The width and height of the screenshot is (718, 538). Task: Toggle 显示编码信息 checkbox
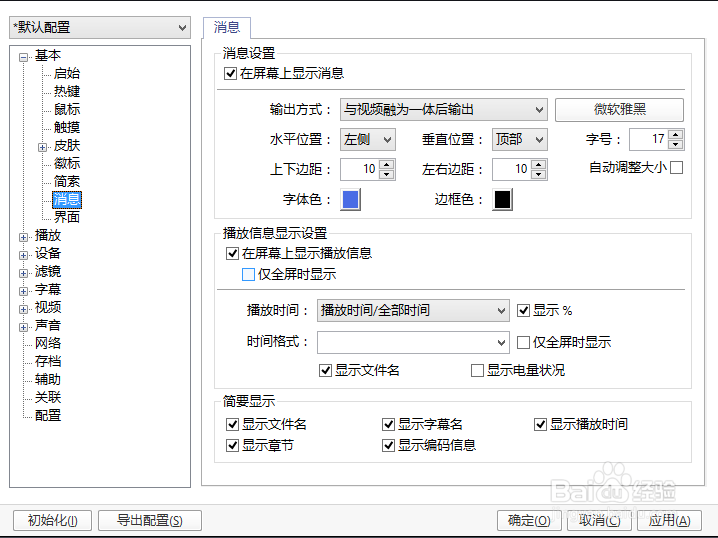(x=388, y=445)
